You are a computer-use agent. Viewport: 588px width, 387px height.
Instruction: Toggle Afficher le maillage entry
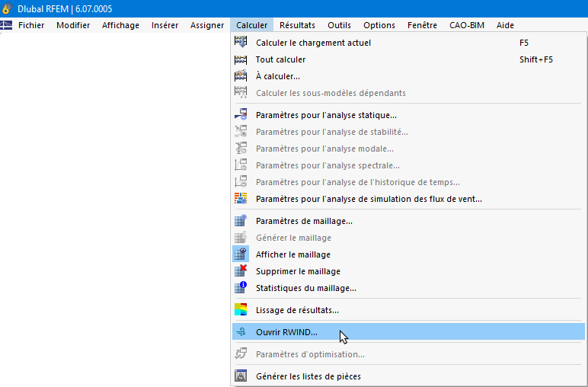[x=408, y=254]
